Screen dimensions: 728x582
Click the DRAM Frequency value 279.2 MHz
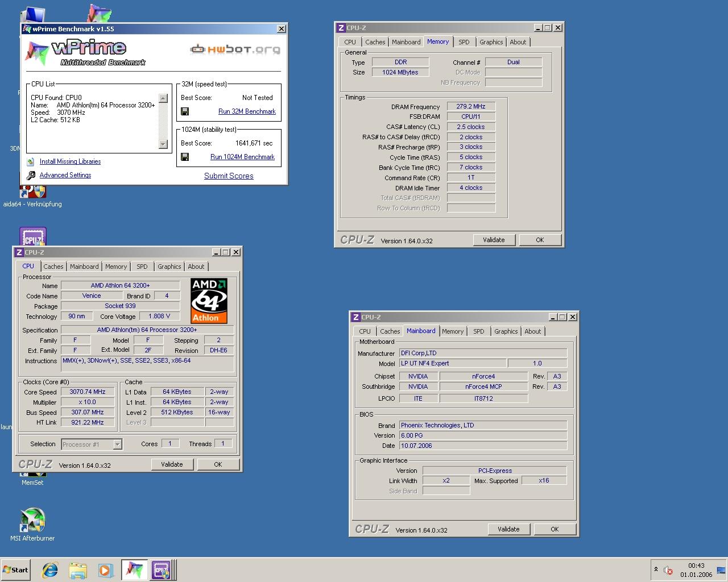pos(471,106)
